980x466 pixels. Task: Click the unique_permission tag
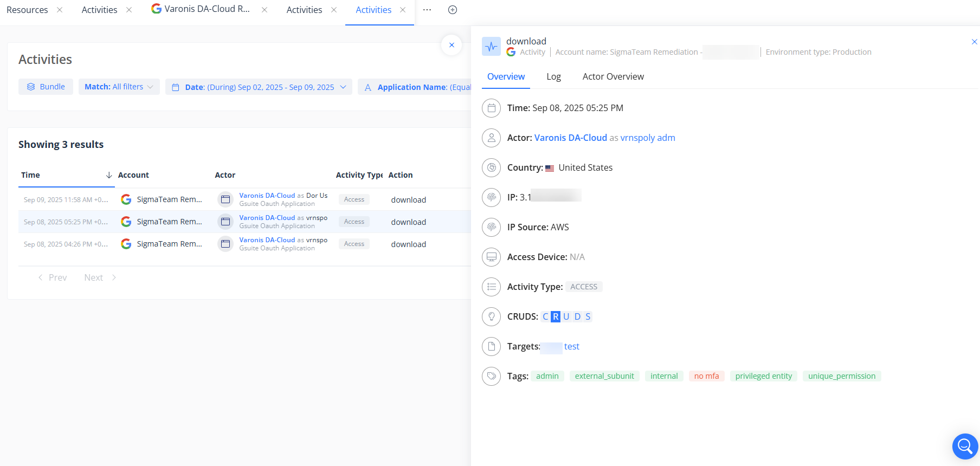pos(842,376)
